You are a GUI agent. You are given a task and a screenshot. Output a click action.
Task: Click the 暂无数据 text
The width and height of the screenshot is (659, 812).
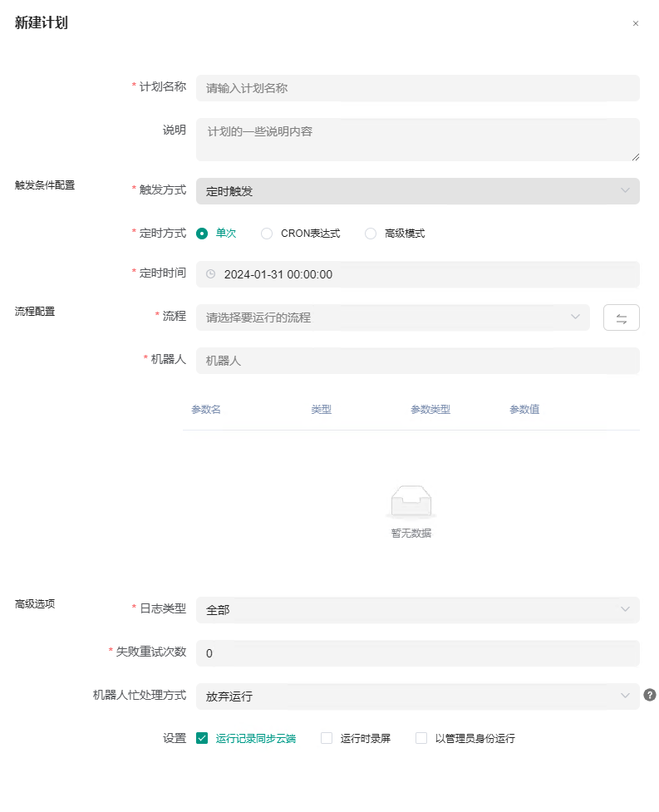click(x=411, y=533)
